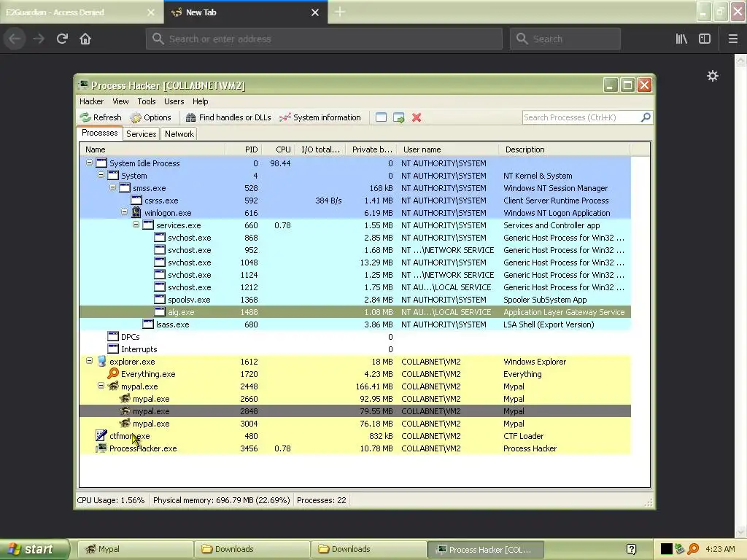747x560 pixels.
Task: Toggle the browser sidebar icon
Action: coord(705,39)
